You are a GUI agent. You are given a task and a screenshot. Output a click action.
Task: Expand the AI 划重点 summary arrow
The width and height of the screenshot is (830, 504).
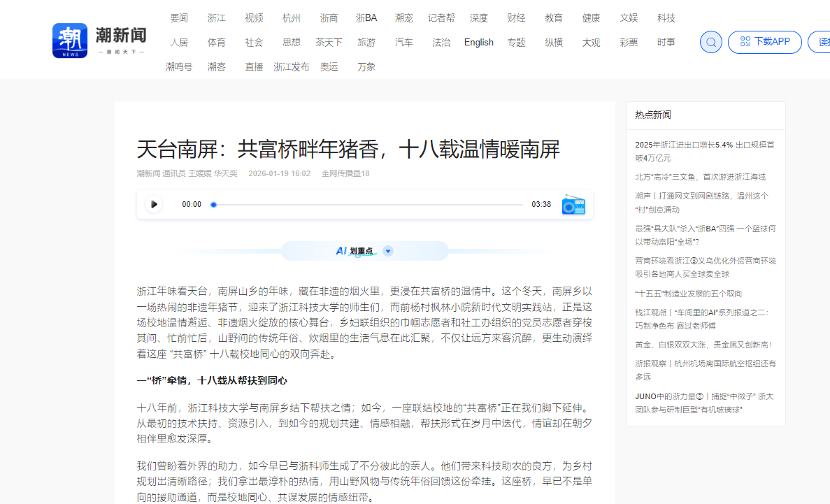(x=388, y=251)
